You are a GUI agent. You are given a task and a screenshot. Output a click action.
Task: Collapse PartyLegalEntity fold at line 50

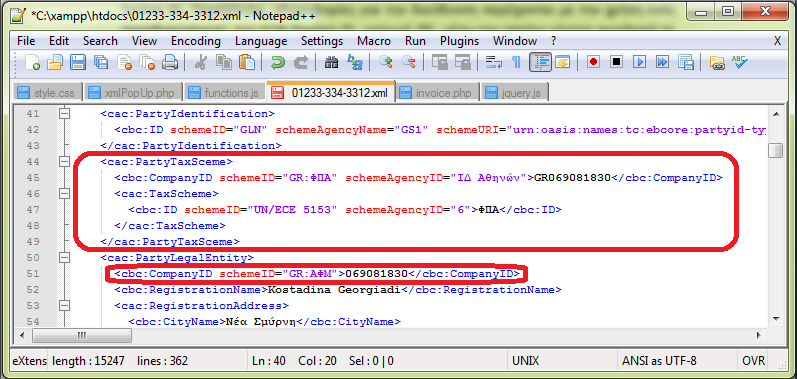64,258
